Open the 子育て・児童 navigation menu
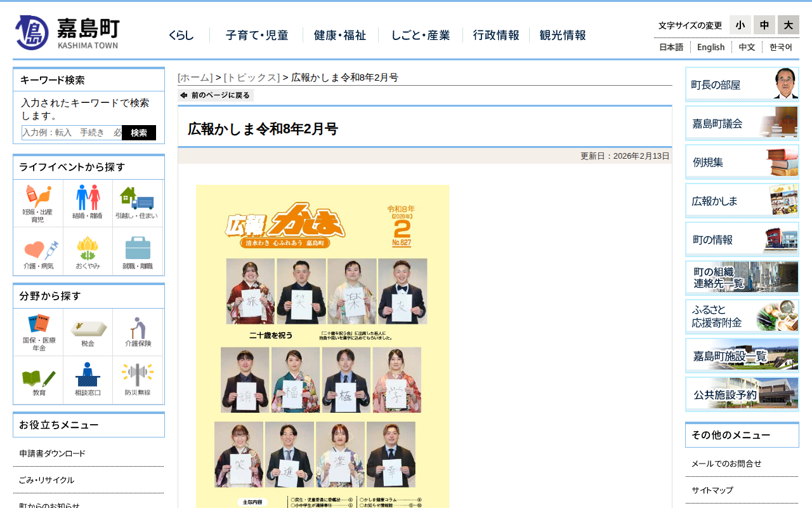The height and width of the screenshot is (508, 812). tap(257, 36)
